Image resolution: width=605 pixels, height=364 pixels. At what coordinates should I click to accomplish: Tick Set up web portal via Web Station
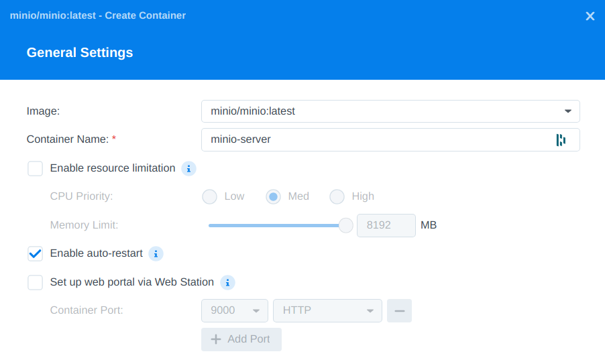pos(35,283)
